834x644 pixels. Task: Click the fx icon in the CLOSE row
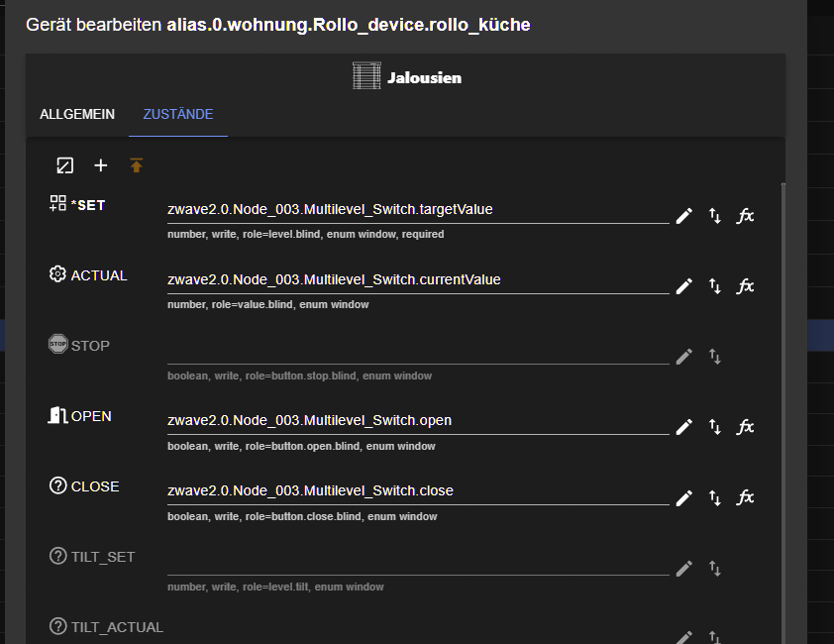[746, 497]
